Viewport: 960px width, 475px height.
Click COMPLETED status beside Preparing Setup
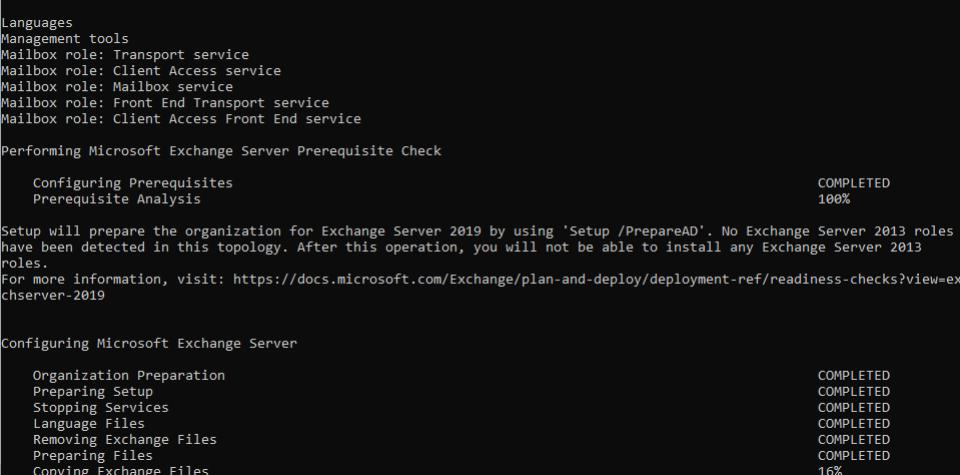(853, 391)
